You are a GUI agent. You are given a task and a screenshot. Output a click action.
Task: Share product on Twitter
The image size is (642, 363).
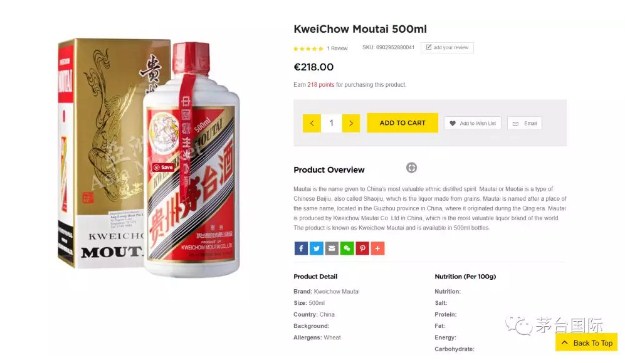[316, 248]
